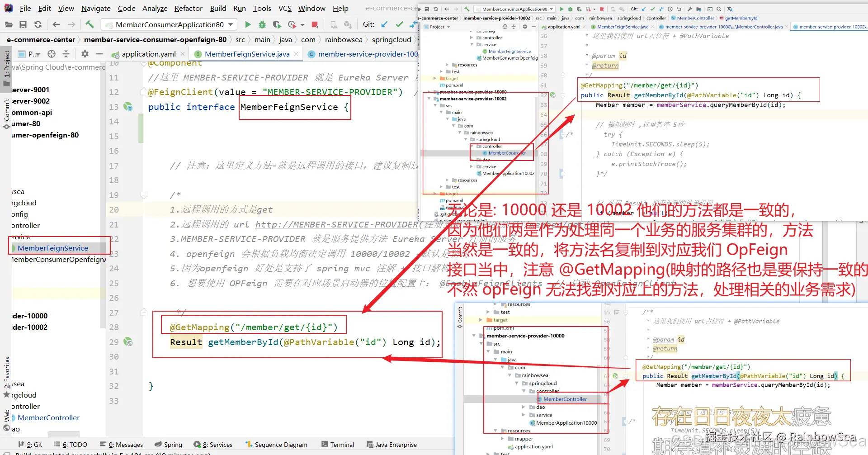Click the Translate icon in overlay toolbar
This screenshot has width=868, height=455.
tap(730, 9)
